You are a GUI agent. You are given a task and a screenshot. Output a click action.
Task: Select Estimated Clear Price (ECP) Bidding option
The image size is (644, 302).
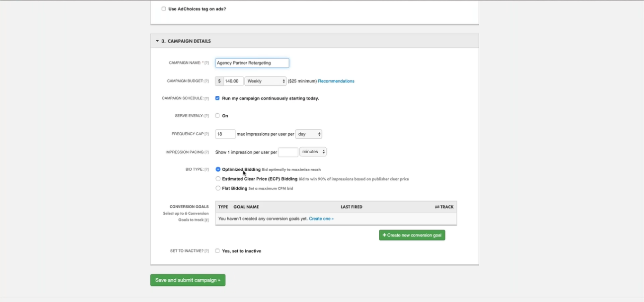[218, 179]
